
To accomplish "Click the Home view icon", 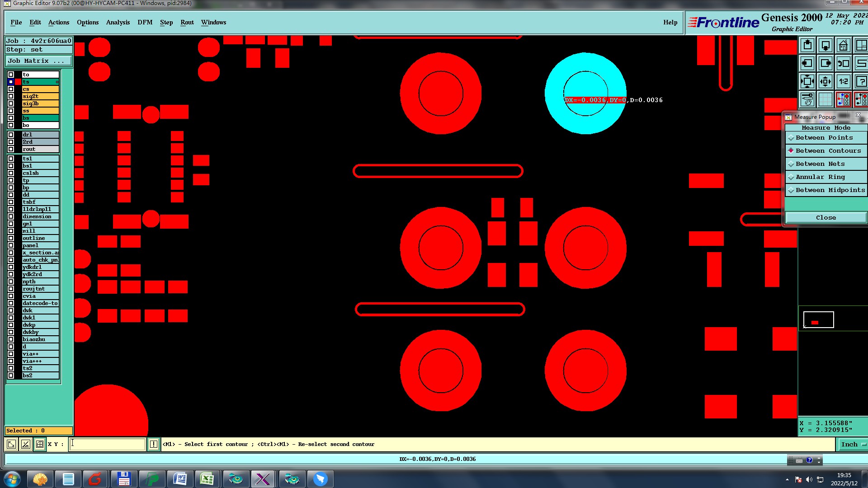I will coord(843,46).
